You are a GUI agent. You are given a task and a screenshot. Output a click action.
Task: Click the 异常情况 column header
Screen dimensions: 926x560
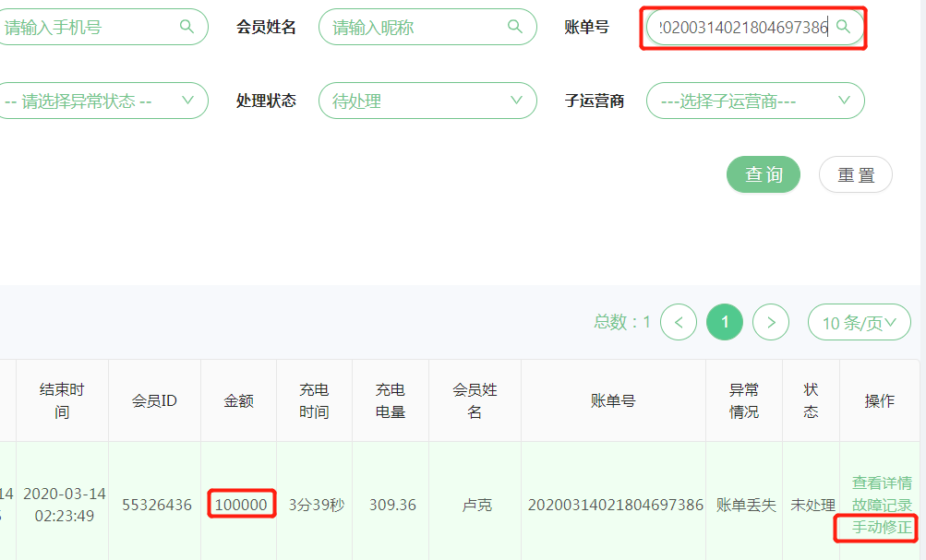(744, 401)
